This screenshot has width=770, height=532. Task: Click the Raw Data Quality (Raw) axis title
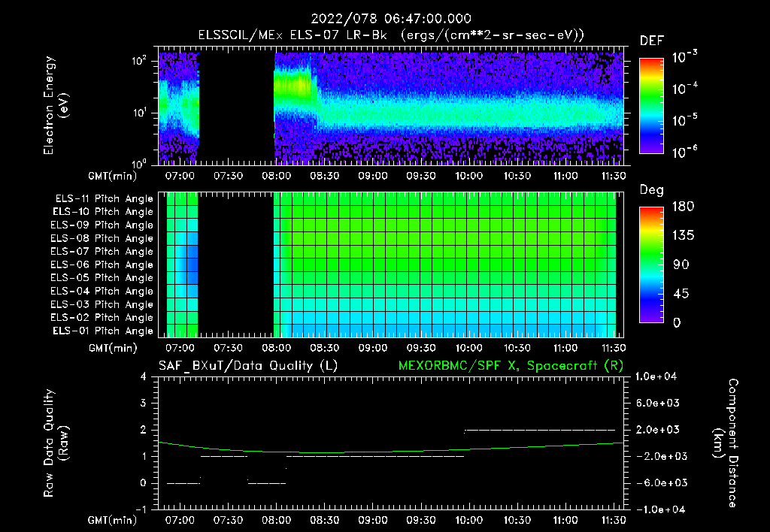point(56,443)
